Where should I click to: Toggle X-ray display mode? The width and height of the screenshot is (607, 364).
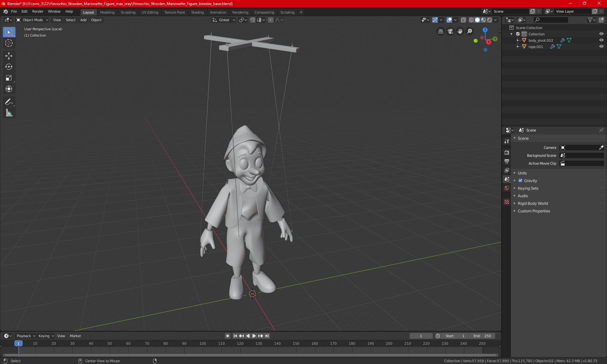click(463, 20)
